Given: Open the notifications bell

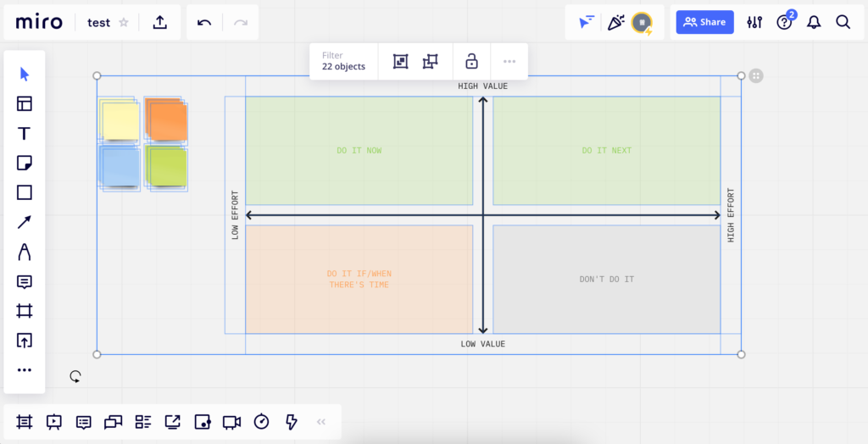Looking at the screenshot, I should coord(814,22).
